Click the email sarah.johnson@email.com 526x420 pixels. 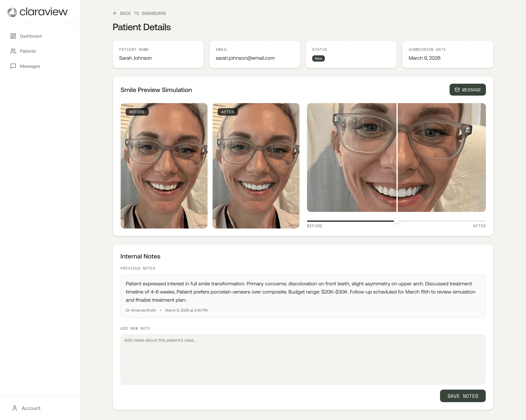pos(245,58)
